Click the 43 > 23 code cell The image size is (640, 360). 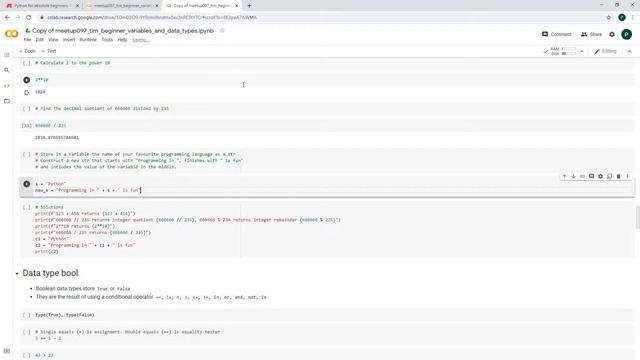pos(327,355)
